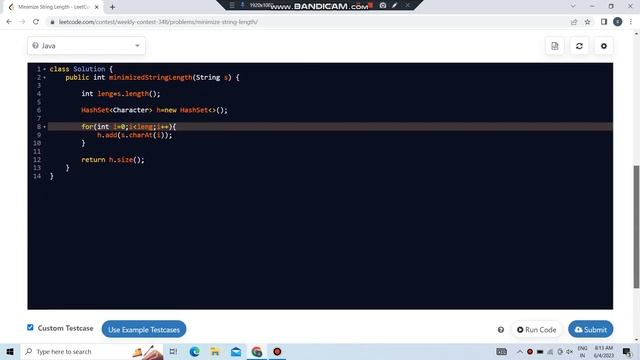Collapse the for-loop fold arrow on line 8
The width and height of the screenshot is (640, 360).
tap(44, 127)
